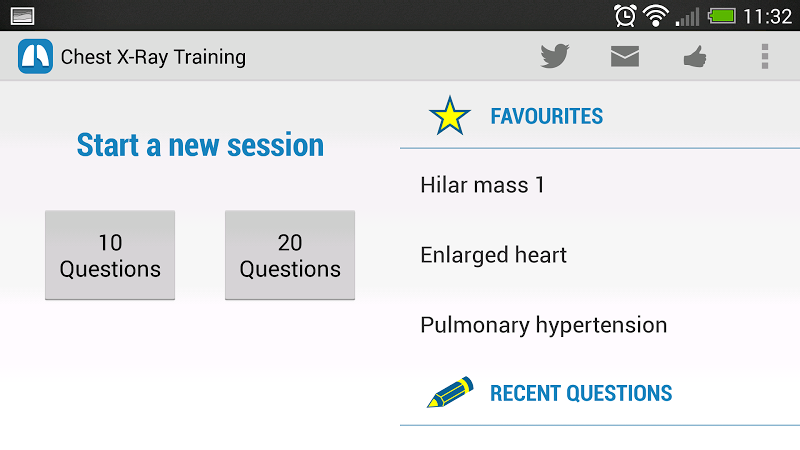Open the Hilar mass 1 favourite
800x450 pixels.
pos(482,185)
